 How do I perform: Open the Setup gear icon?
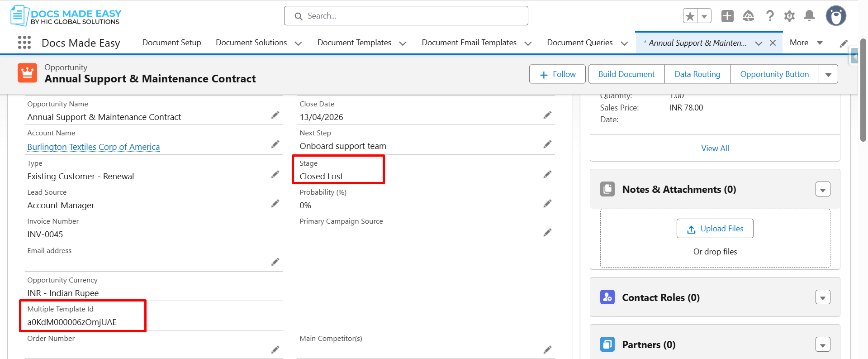click(790, 16)
